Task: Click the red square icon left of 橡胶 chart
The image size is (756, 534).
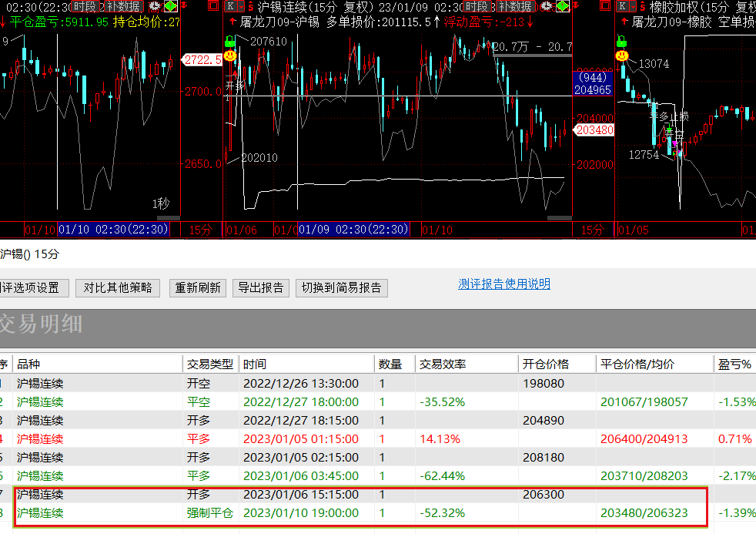Action: coord(604,6)
